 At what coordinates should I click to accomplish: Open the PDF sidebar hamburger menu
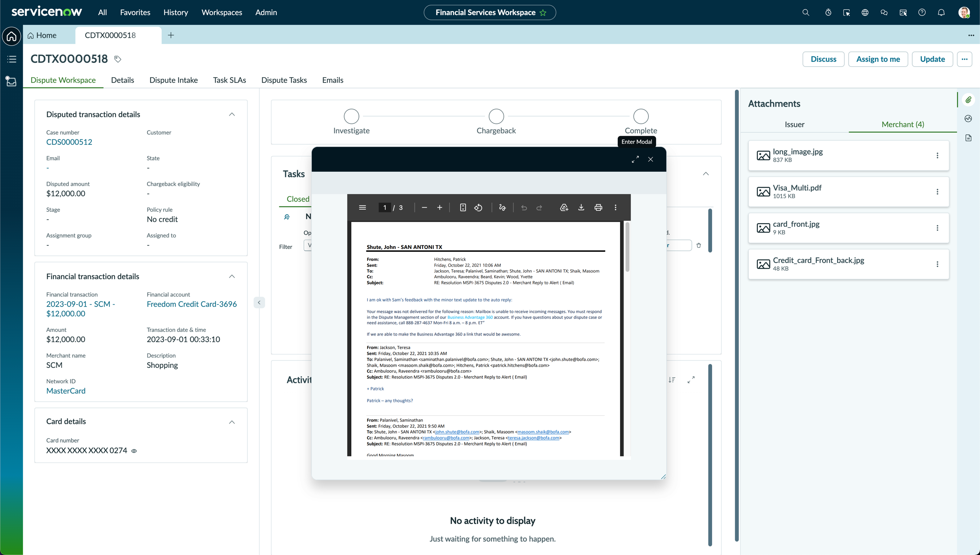pos(362,208)
